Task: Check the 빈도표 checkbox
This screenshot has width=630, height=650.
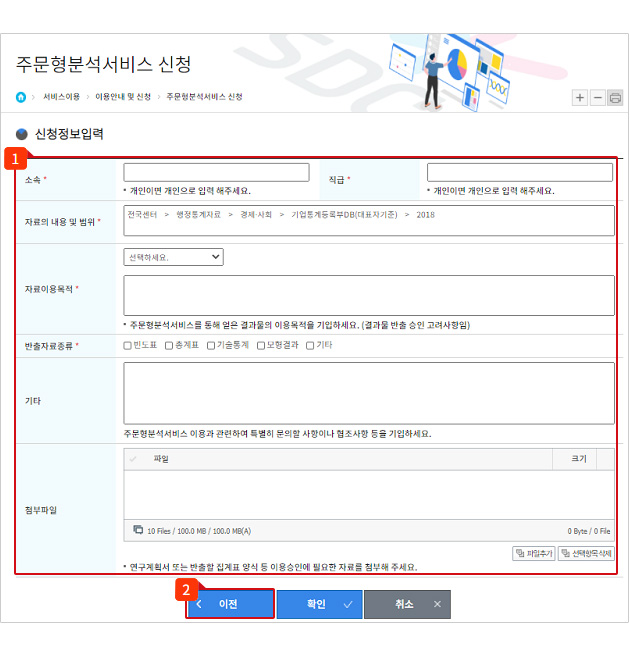Action: [x=128, y=345]
